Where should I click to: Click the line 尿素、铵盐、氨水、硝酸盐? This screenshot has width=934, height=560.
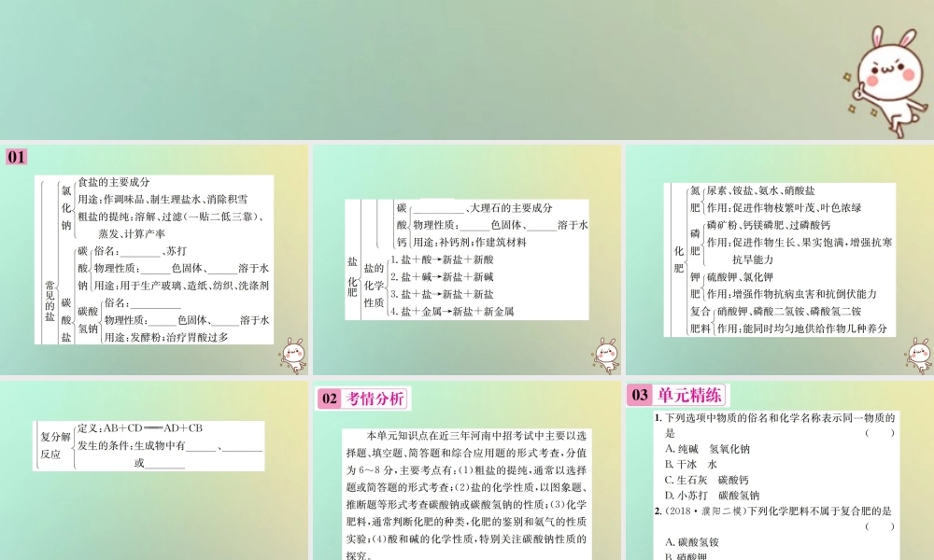[x=760, y=190]
